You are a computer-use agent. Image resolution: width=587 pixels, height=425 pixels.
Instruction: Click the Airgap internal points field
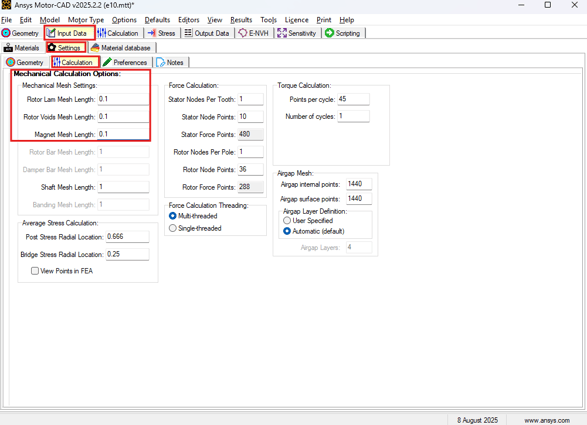coord(359,184)
